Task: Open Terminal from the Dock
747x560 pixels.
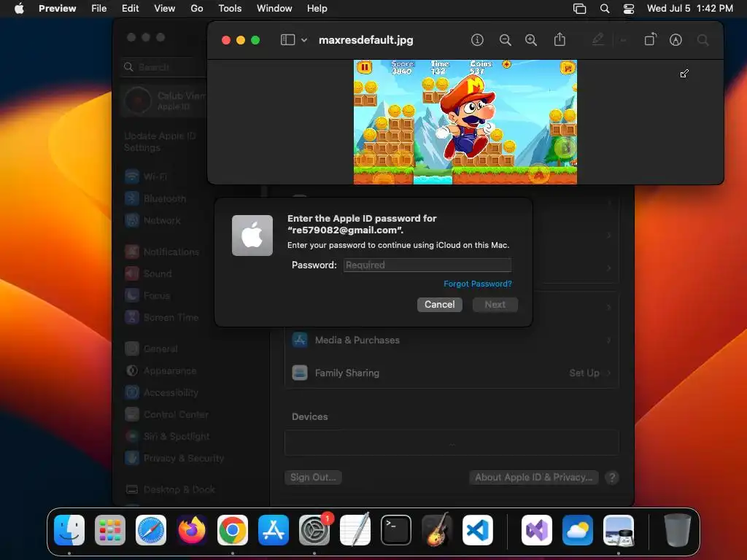Action: pos(396,530)
